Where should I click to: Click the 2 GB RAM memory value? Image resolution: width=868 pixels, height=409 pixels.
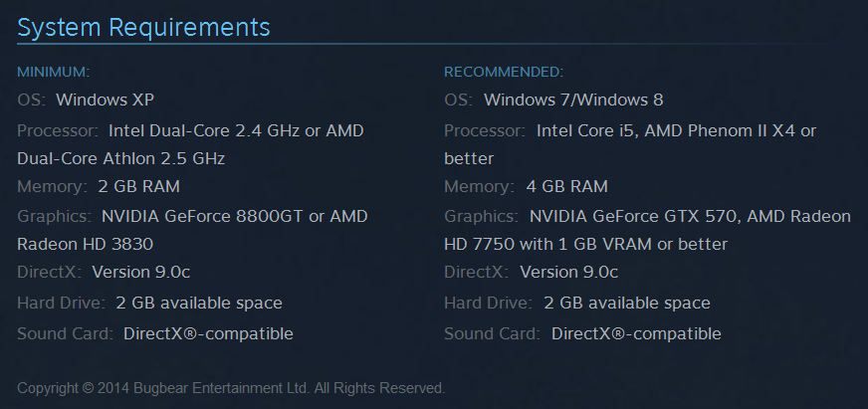click(x=138, y=186)
